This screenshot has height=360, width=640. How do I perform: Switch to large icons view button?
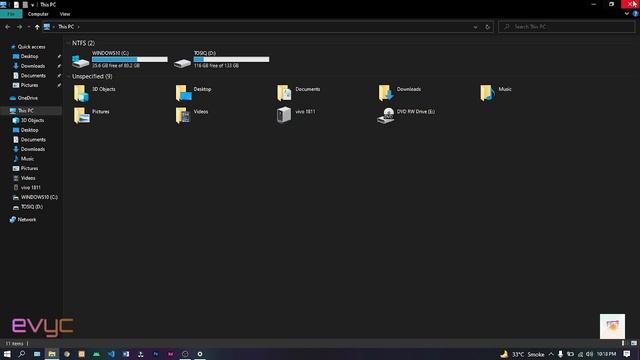tap(634, 343)
